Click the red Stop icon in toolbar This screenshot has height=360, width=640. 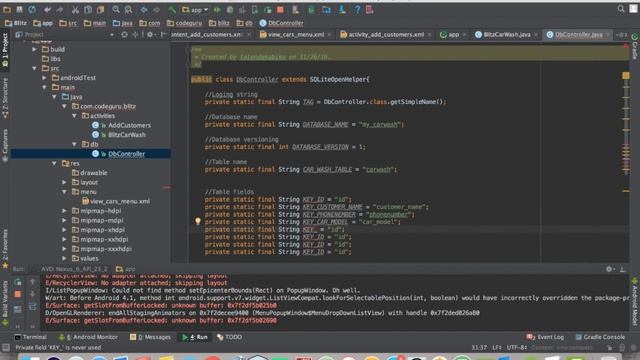280,9
